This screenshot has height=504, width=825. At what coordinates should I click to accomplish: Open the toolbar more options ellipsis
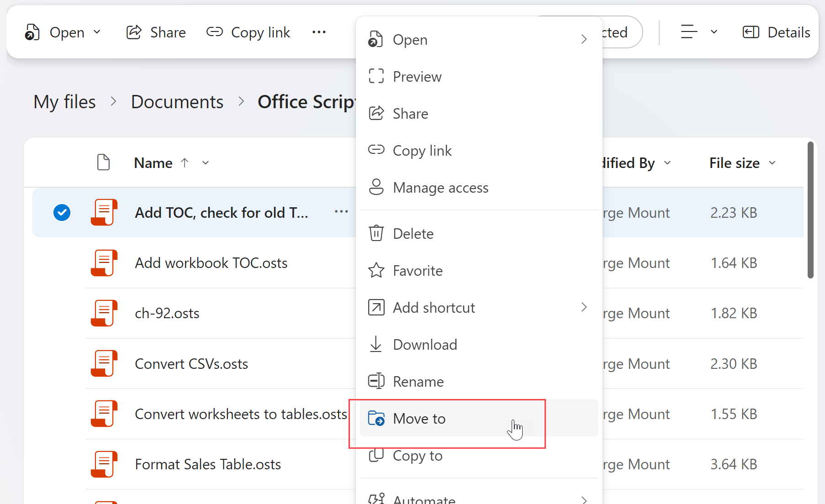(319, 32)
